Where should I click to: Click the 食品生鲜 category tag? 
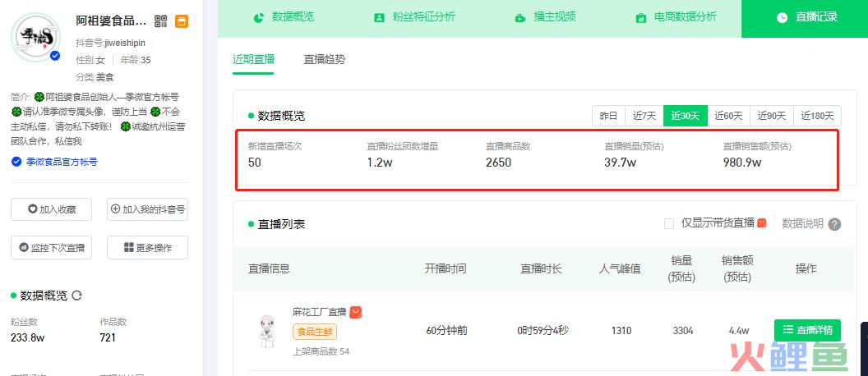pos(315,332)
